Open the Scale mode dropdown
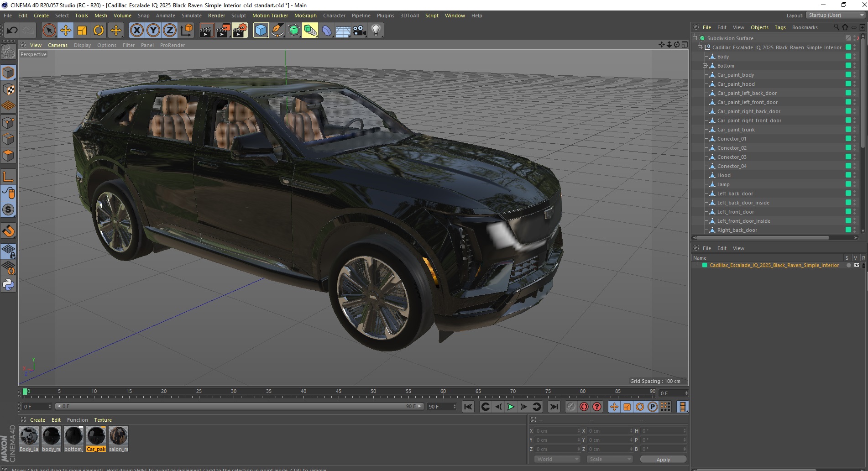 (x=610, y=459)
